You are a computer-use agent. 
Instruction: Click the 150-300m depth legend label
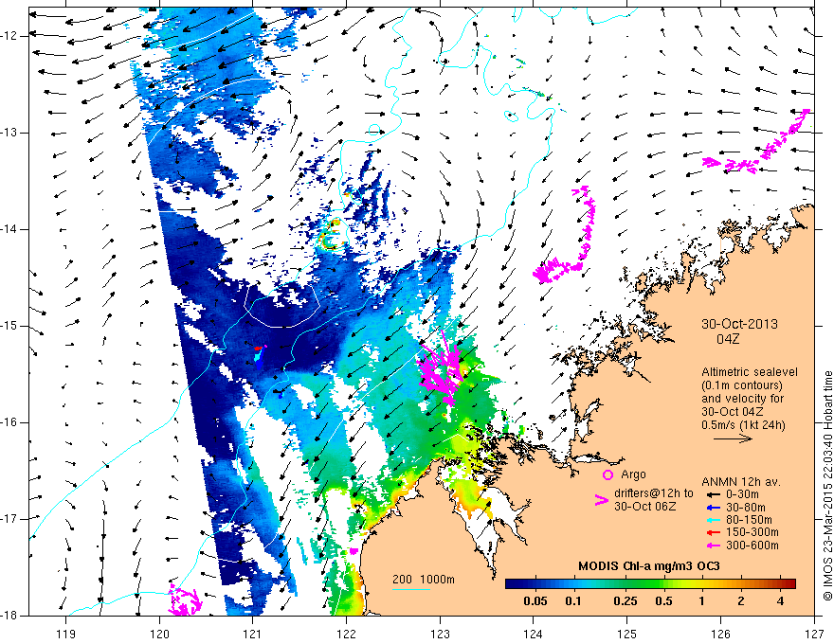[x=752, y=532]
